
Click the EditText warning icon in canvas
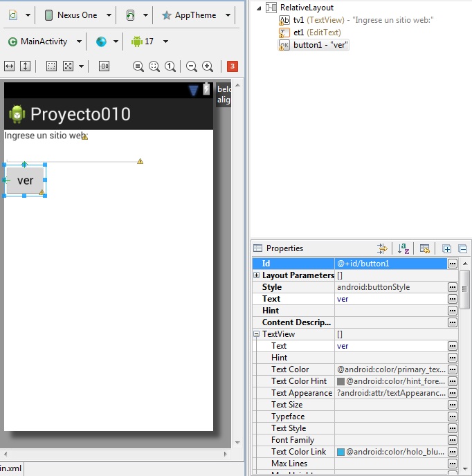coord(140,161)
